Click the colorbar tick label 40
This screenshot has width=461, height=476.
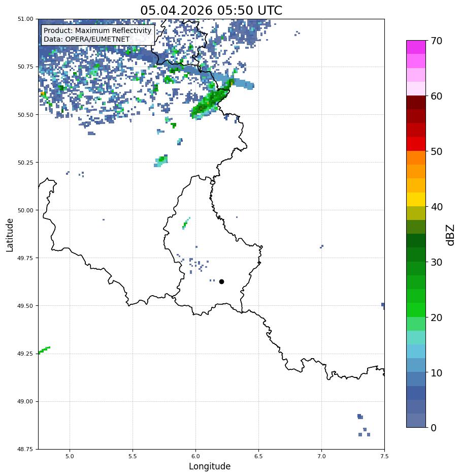[x=436, y=207]
